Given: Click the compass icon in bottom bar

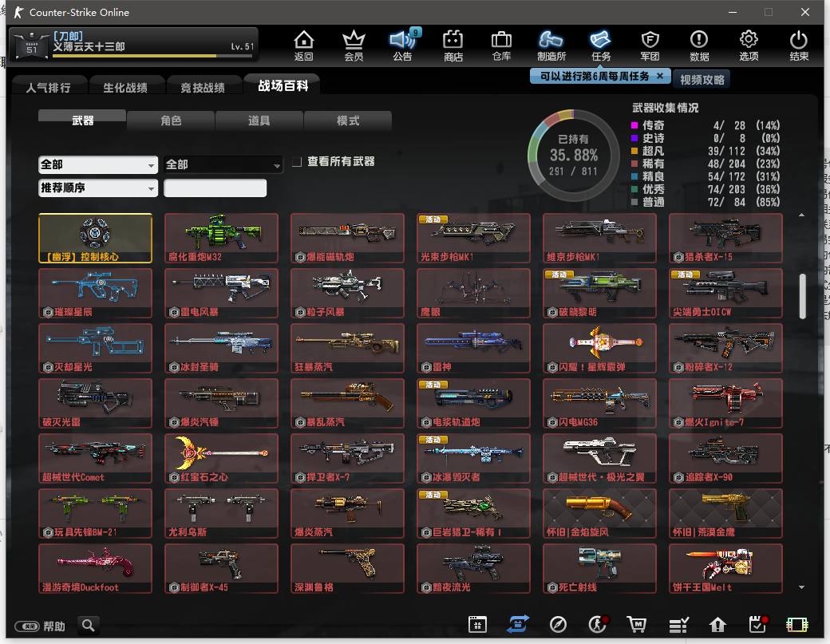Looking at the screenshot, I should [x=558, y=625].
